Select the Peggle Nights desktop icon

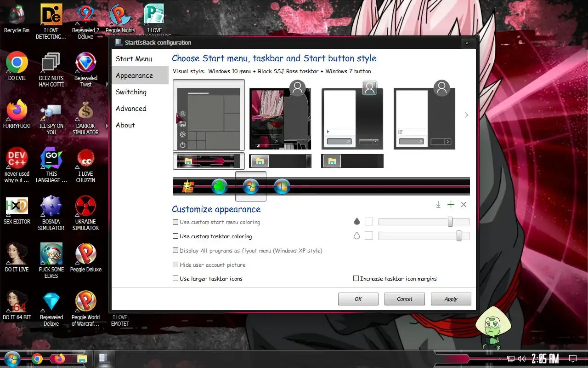[120, 19]
